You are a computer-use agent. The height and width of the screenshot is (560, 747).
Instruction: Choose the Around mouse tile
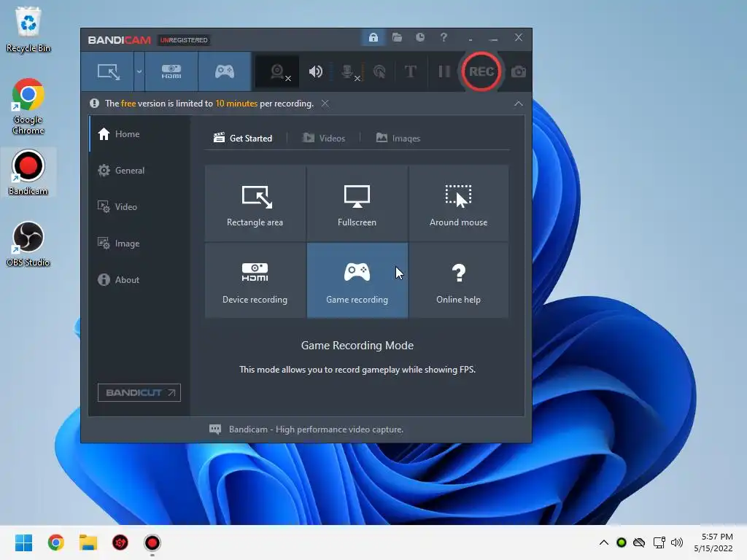pos(458,203)
